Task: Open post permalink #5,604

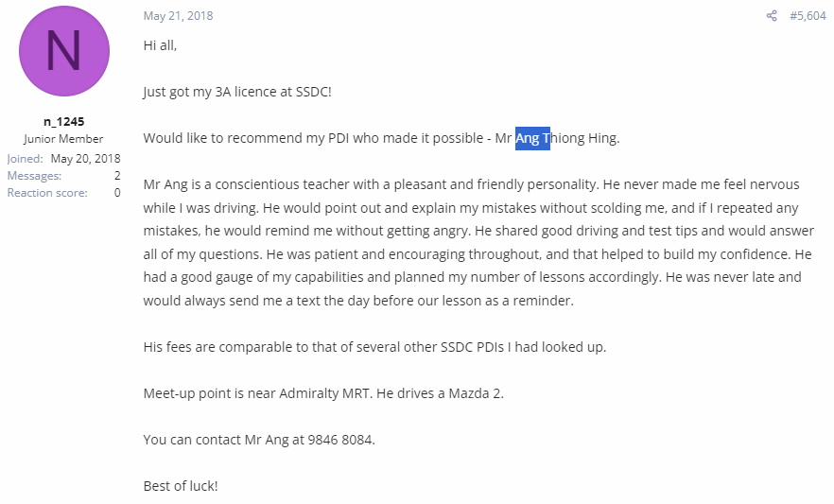Action: click(x=808, y=16)
